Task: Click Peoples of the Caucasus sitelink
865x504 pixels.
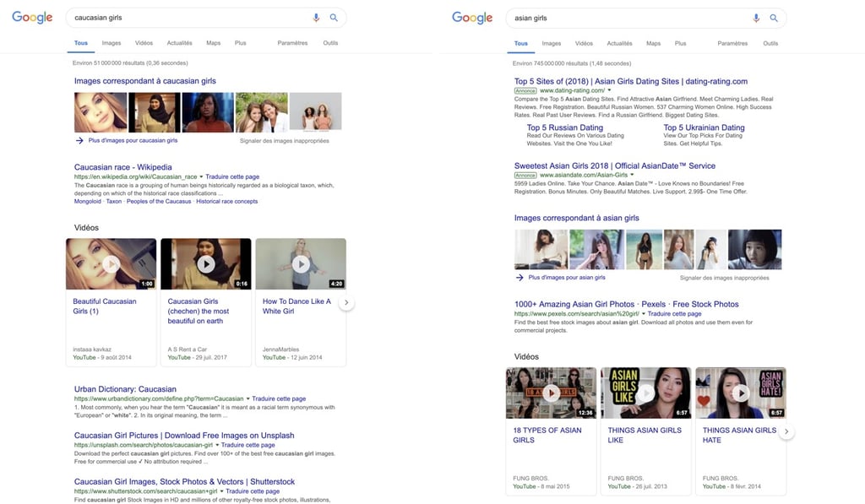Action: [159, 202]
